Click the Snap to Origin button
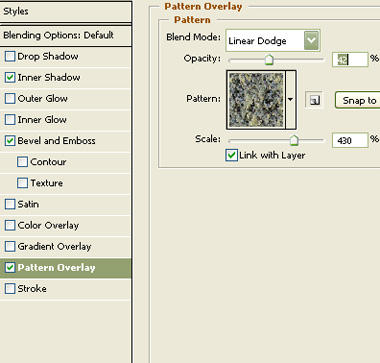This screenshot has width=380, height=363. click(357, 100)
